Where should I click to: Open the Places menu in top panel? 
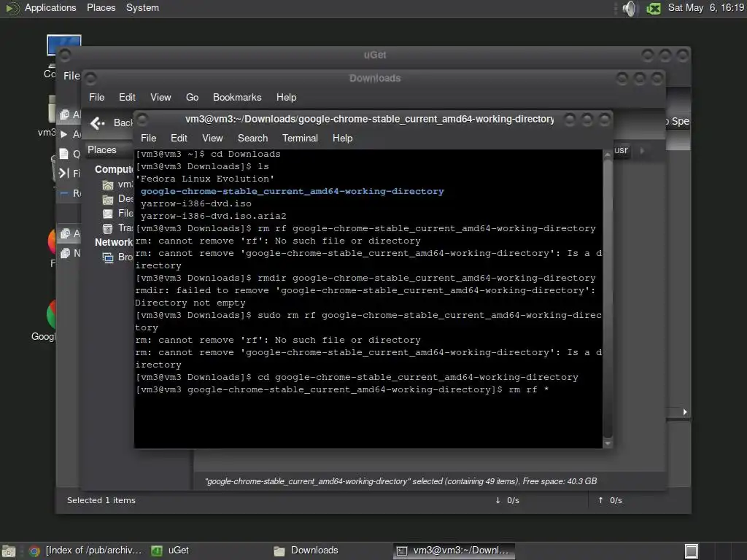101,7
